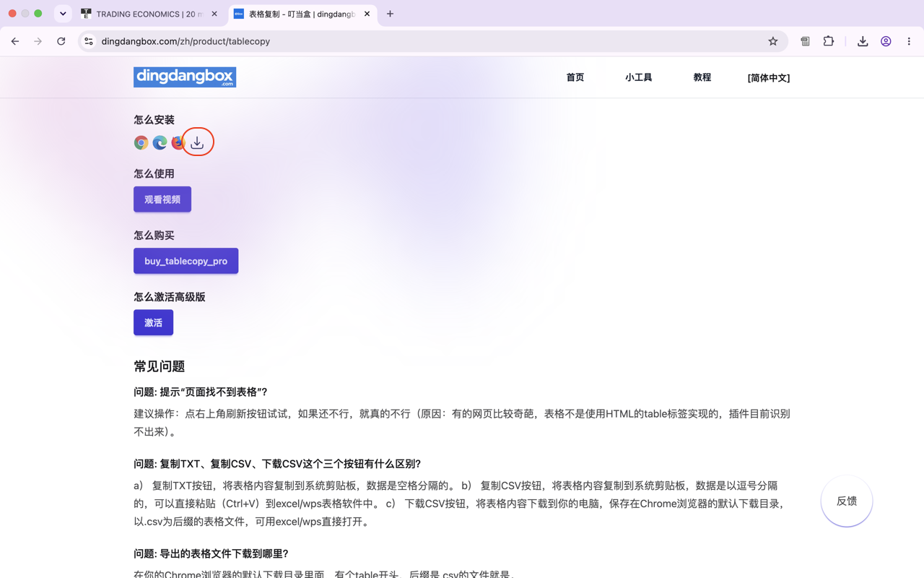Click question 导出的表格文件下载到哪里?

coord(211,553)
